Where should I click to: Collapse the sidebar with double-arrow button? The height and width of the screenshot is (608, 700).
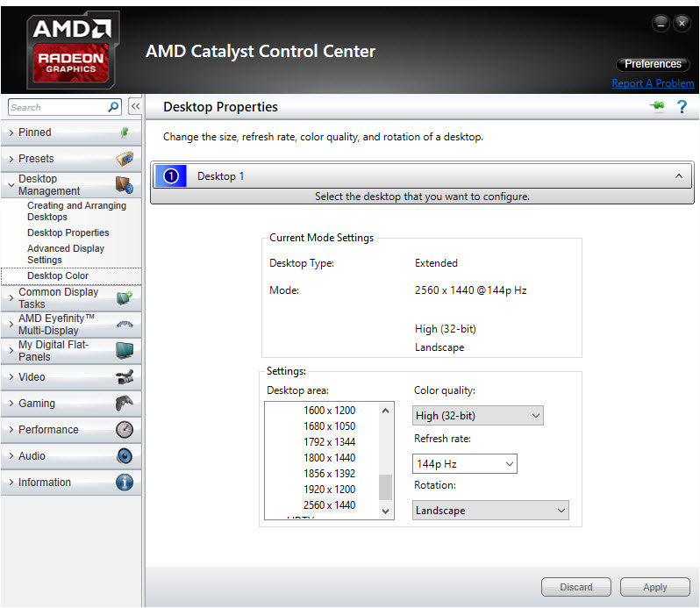pyautogui.click(x=135, y=106)
